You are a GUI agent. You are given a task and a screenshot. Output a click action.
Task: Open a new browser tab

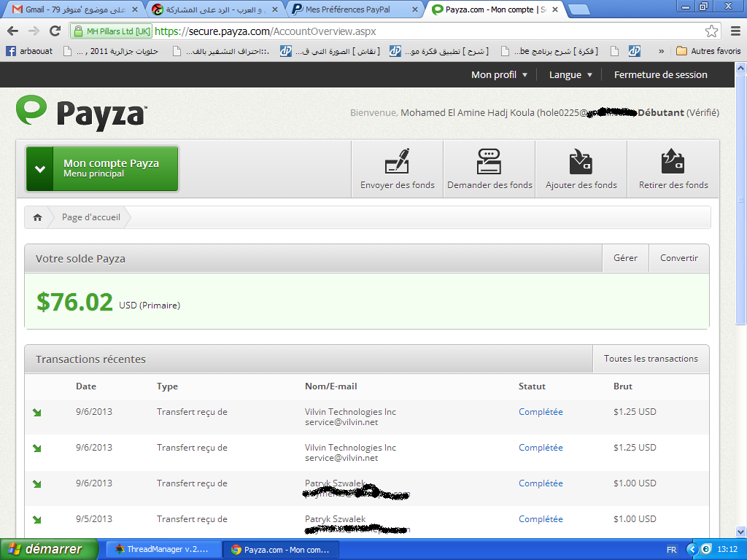click(578, 9)
